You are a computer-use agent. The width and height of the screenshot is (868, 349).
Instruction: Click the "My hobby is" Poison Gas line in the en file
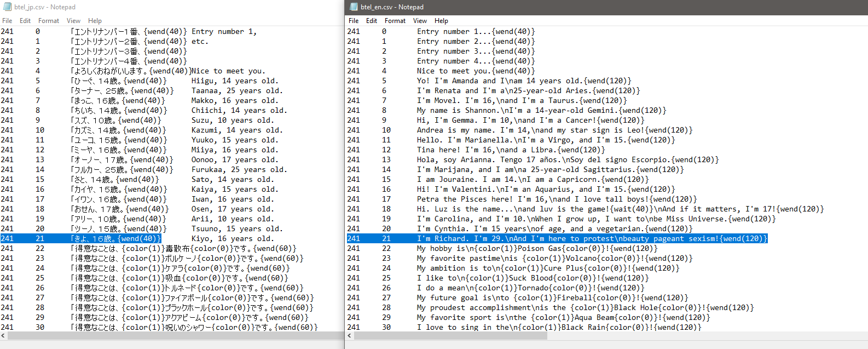pyautogui.click(x=537, y=248)
